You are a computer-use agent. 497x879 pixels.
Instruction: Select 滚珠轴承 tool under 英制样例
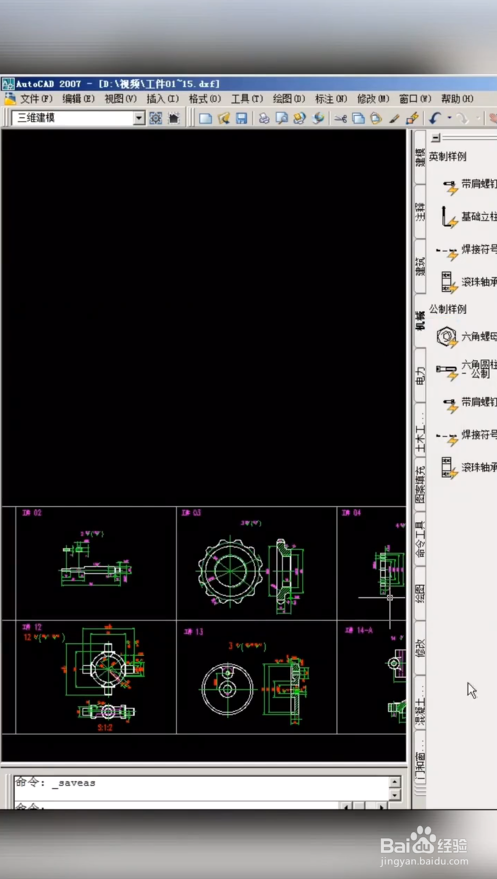click(468, 281)
